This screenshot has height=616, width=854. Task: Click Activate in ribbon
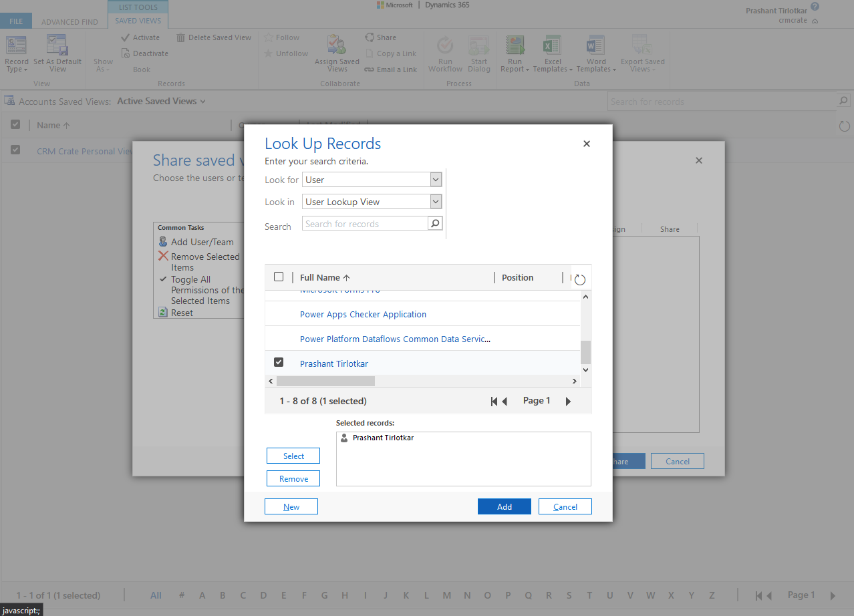click(x=140, y=37)
